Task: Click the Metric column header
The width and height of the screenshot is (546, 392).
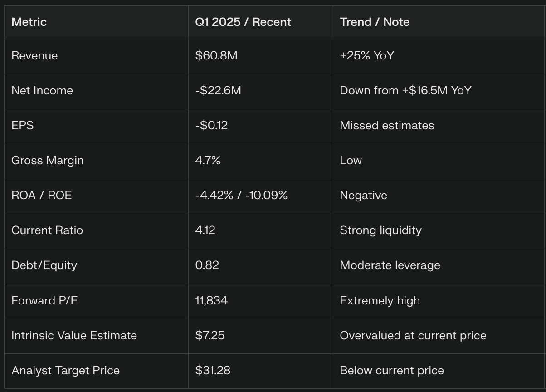Action: [x=29, y=22]
